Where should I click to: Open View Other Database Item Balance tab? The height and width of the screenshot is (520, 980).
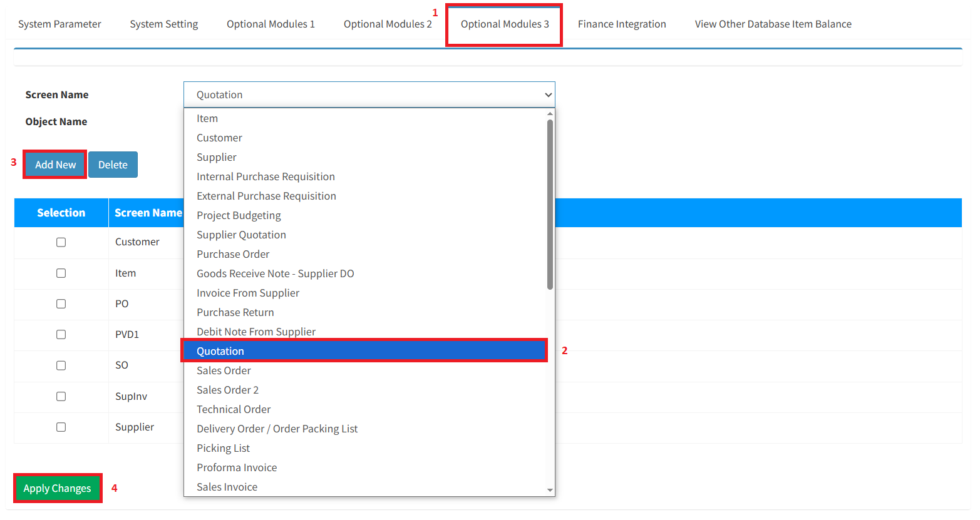pyautogui.click(x=773, y=24)
